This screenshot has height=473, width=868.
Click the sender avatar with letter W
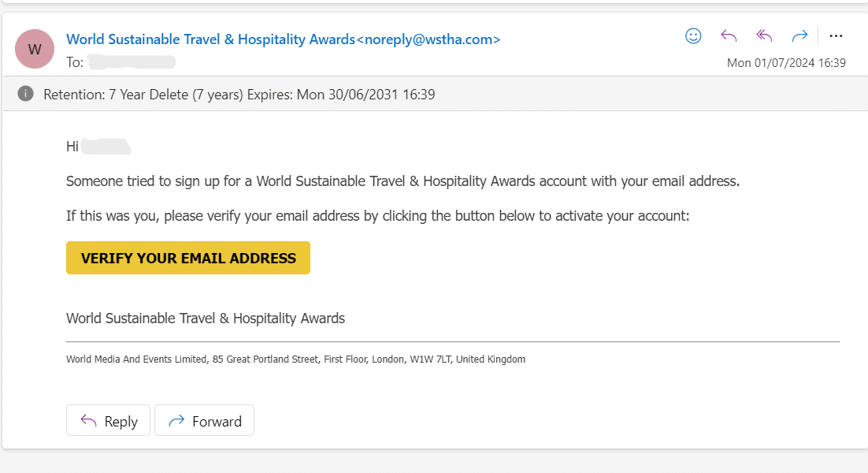35,49
